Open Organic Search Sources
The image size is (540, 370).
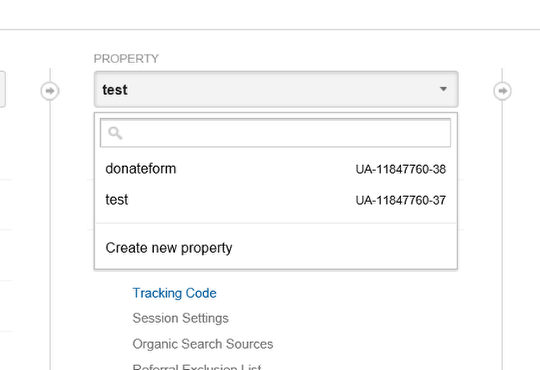pos(203,344)
